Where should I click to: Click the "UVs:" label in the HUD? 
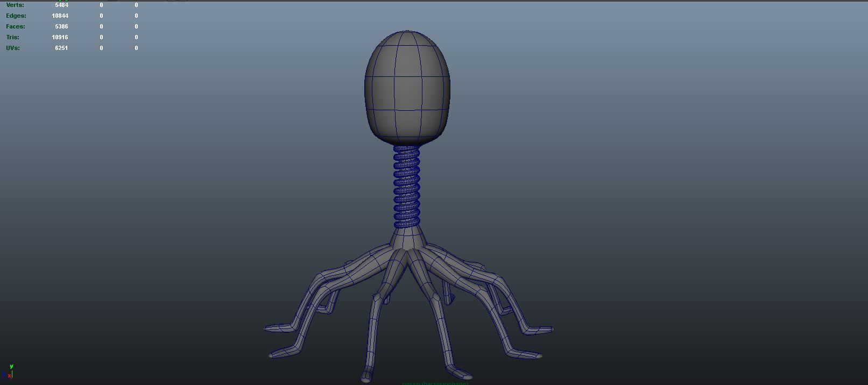[x=13, y=48]
